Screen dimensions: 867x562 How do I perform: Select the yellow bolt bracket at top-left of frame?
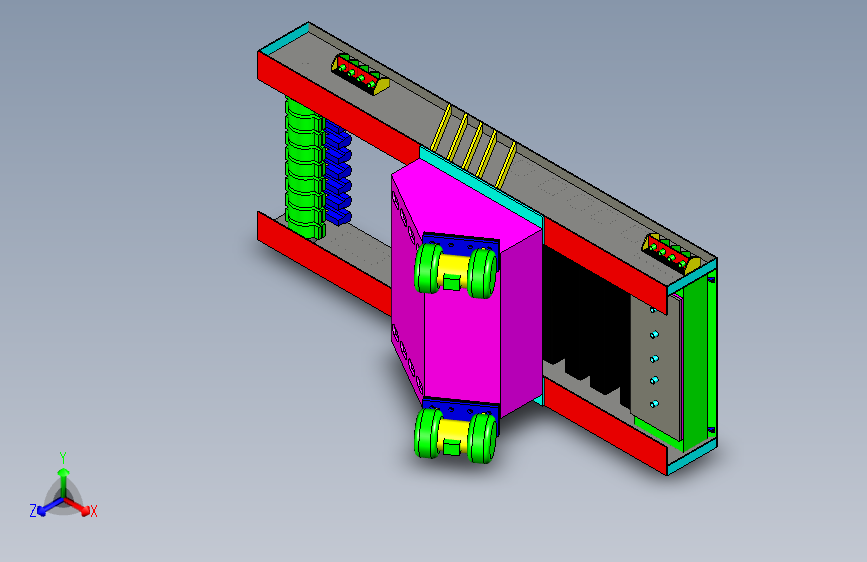click(x=360, y=75)
